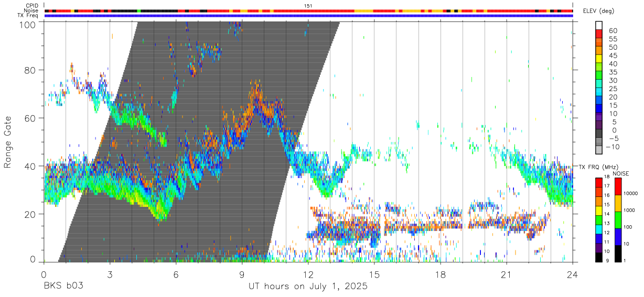Click the 55 label on the ELEV color bar

click(612, 39)
